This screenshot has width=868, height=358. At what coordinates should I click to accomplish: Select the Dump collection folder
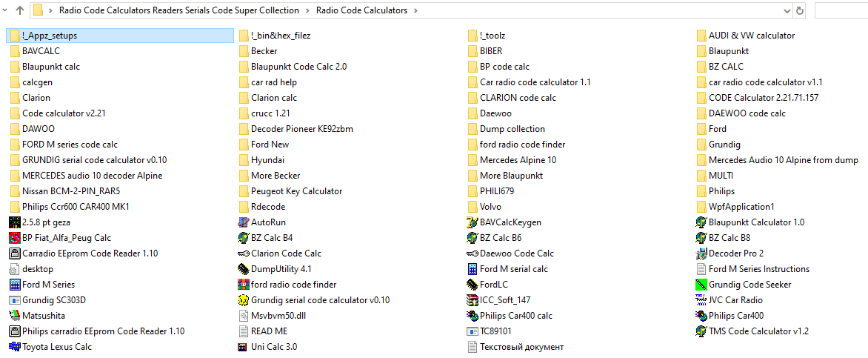click(x=507, y=129)
